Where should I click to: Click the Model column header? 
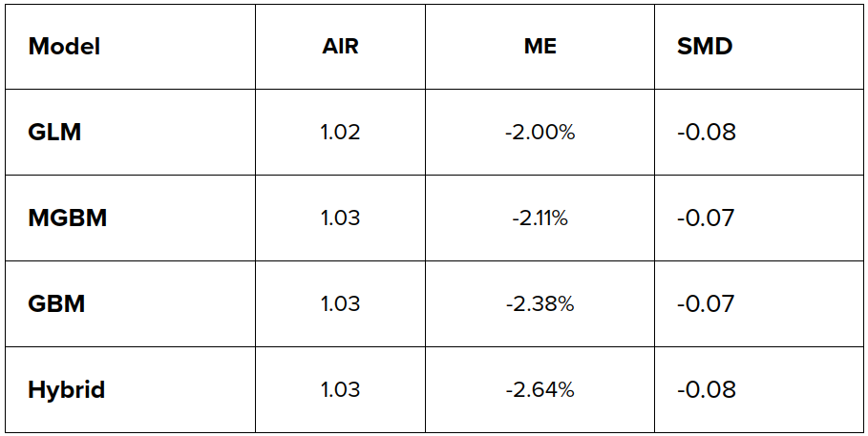[x=64, y=46]
